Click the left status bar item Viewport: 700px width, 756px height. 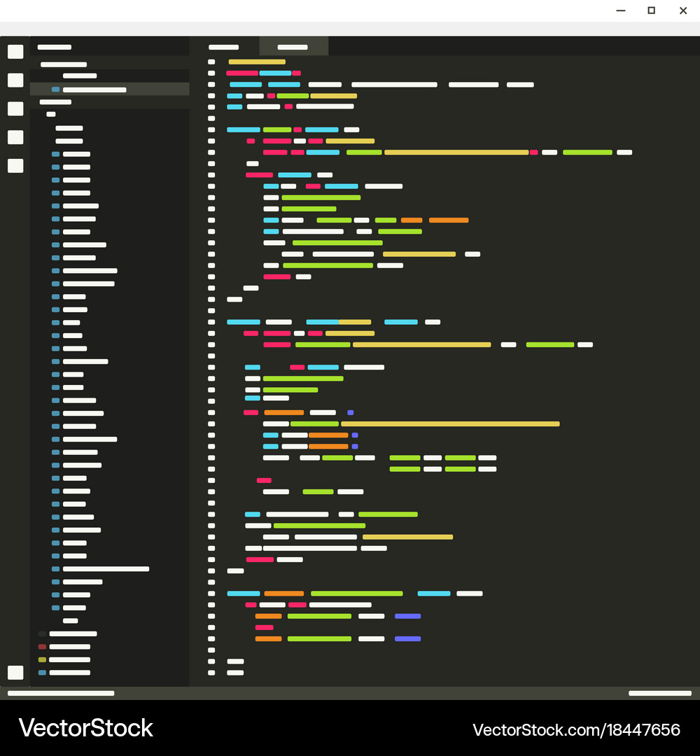(61, 694)
